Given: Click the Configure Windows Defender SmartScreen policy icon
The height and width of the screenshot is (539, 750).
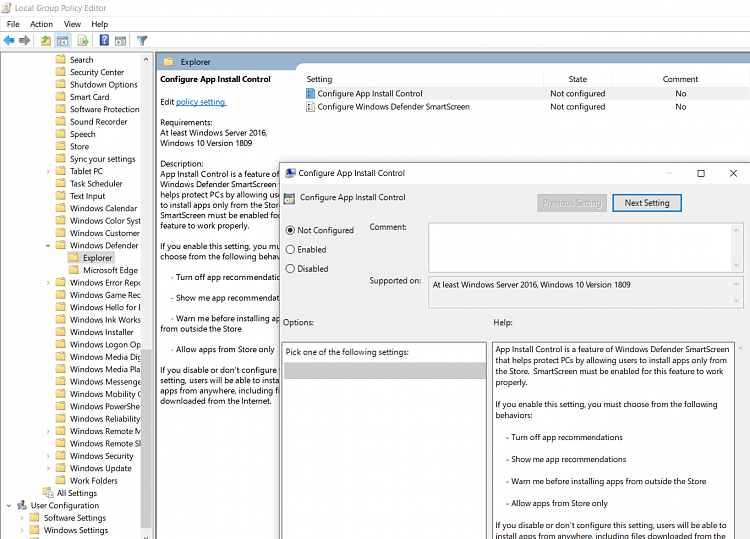Looking at the screenshot, I should click(x=310, y=107).
